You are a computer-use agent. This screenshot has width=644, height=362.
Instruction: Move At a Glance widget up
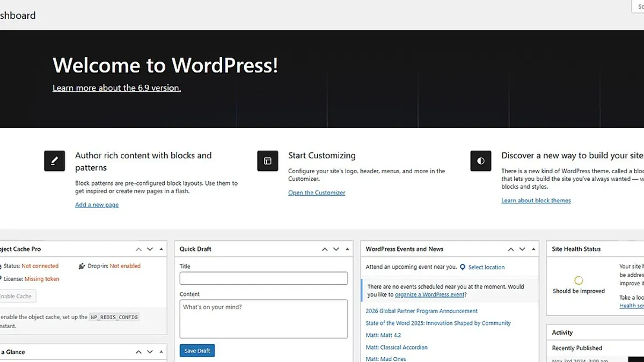point(138,352)
